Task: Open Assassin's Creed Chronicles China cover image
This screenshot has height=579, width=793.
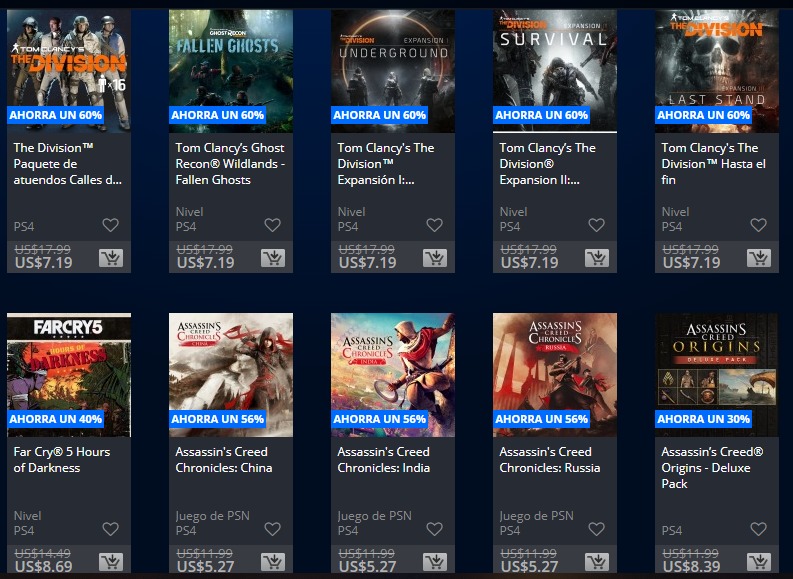Action: coord(231,375)
